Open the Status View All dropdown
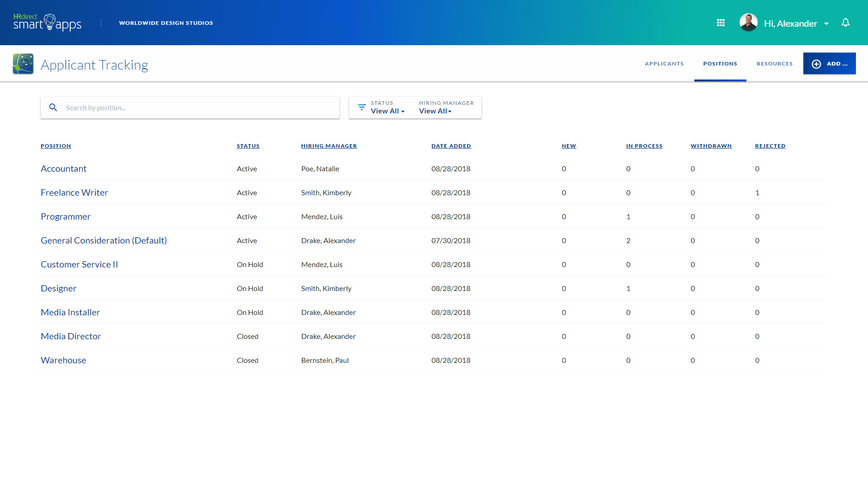 (x=387, y=111)
